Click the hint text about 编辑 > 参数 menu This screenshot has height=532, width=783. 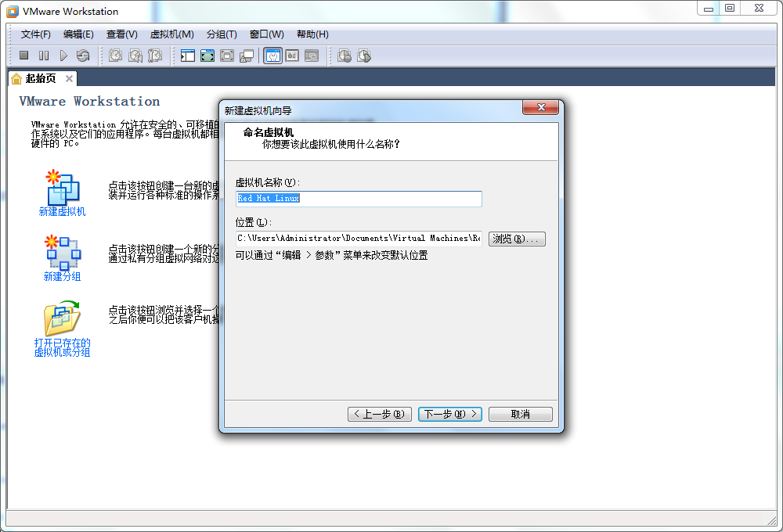click(331, 256)
